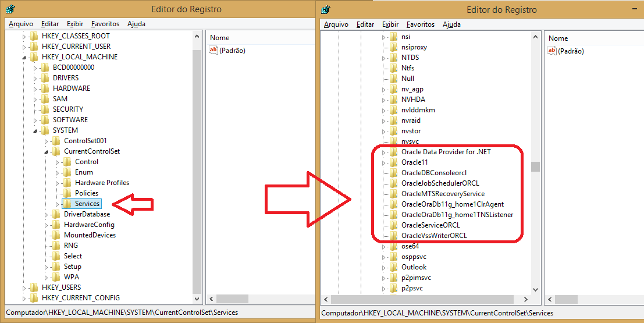Expand the BCD00000000 key
Image resolution: width=644 pixels, height=323 pixels.
tap(35, 68)
